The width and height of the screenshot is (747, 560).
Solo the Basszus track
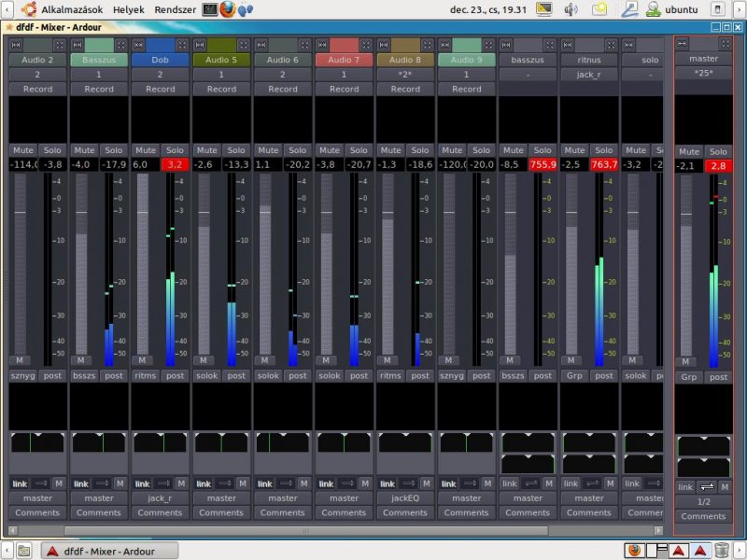click(113, 150)
